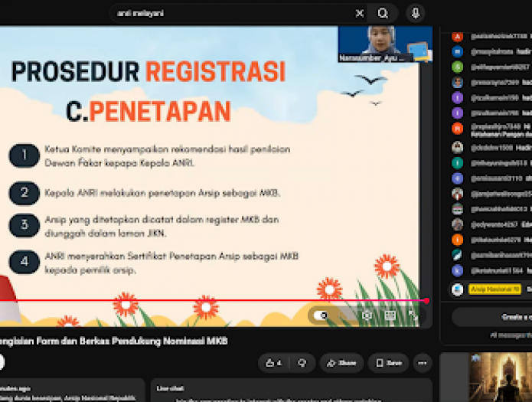This screenshot has height=402, width=532.
Task: Focus the search field containing 'anri melayani'
Action: pos(230,14)
